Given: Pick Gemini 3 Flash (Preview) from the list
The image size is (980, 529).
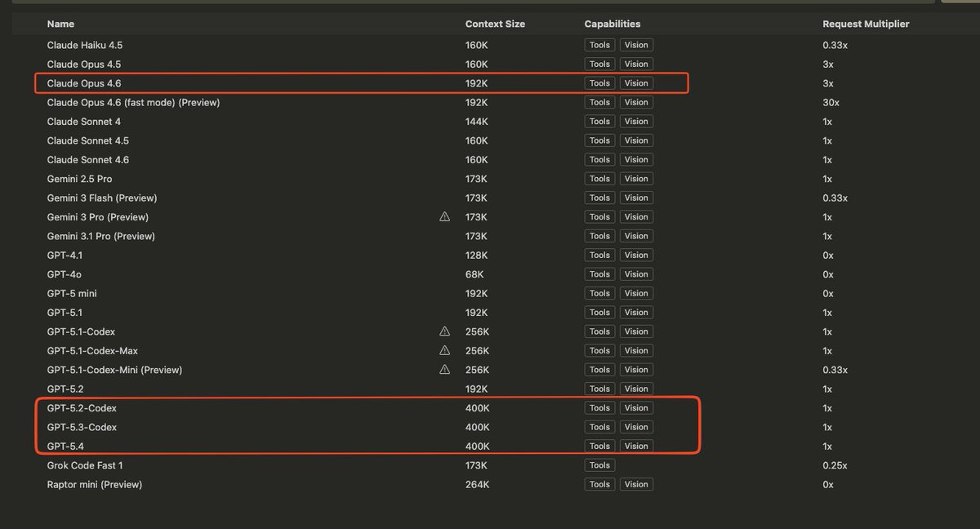Looking at the screenshot, I should [102, 198].
